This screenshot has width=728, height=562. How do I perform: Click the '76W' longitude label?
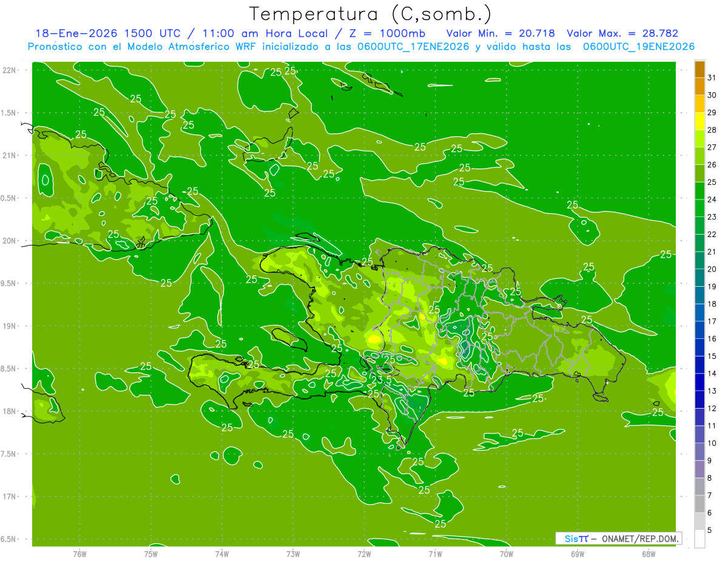click(x=79, y=554)
